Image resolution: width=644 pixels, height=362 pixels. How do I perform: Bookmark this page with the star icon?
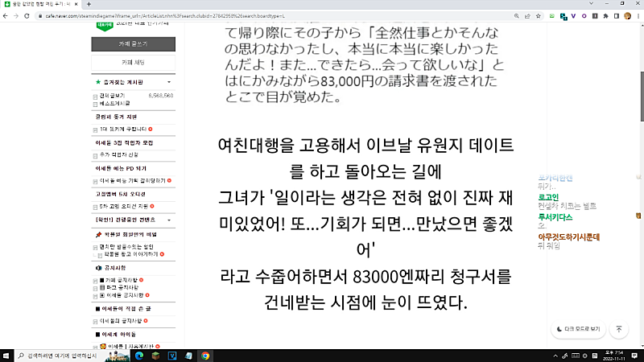tap(538, 16)
